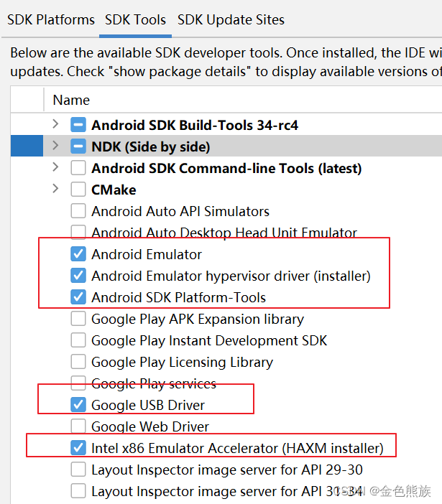The image size is (442, 504).
Task: Uncheck the Google USB Driver checkbox
Action: (x=78, y=405)
